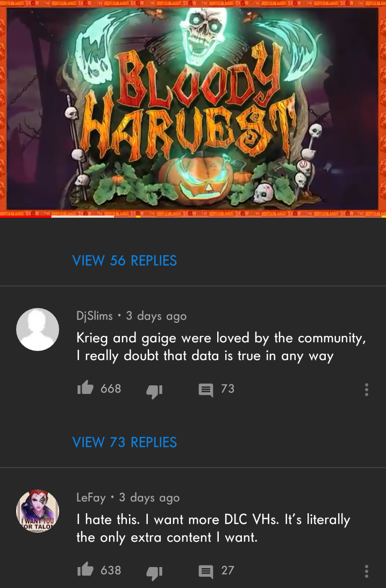Open DjSlims' profile avatar
Image resolution: width=386 pixels, height=588 pixels.
pos(38,329)
